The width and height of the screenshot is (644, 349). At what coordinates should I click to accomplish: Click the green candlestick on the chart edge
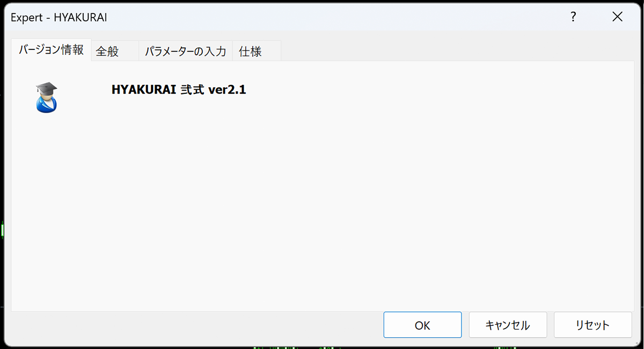point(2,231)
